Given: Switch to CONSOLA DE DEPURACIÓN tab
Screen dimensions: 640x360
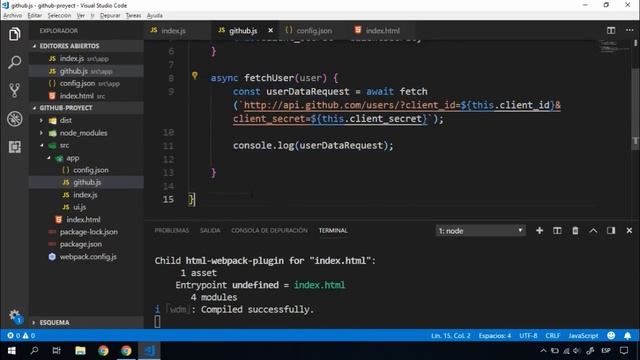Looking at the screenshot, I should click(269, 231).
